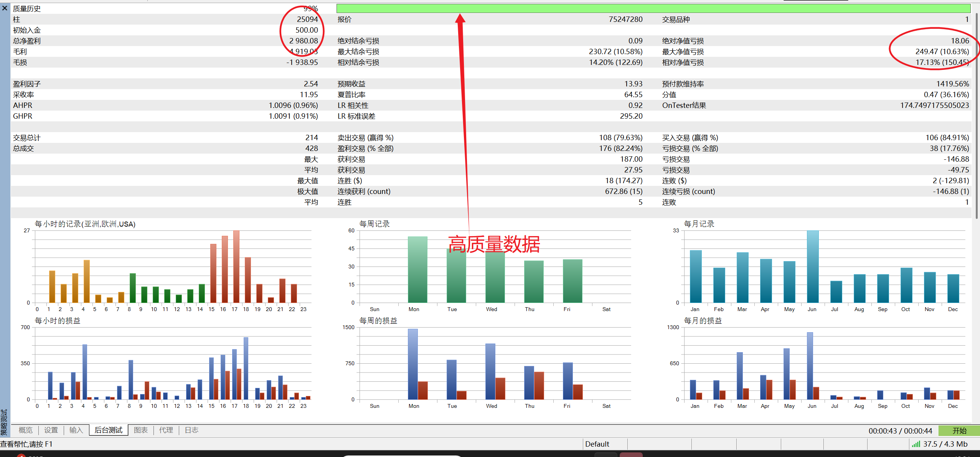Click the connection signal bars icon
This screenshot has width=980, height=457.
pyautogui.click(x=916, y=444)
